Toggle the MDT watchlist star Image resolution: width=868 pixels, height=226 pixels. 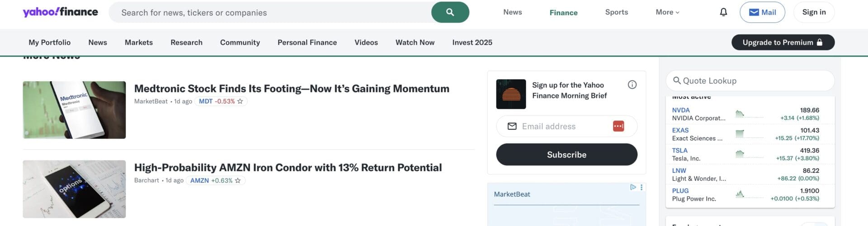point(240,101)
